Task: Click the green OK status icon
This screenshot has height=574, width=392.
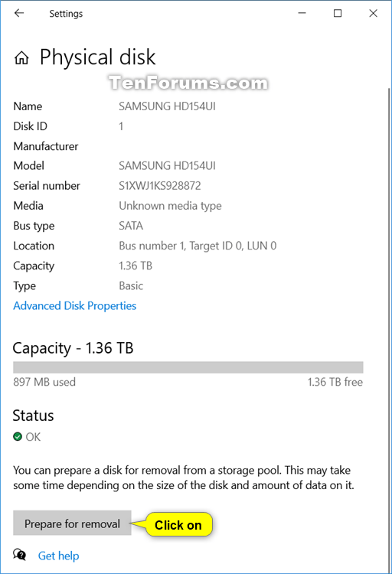Action: [18, 436]
